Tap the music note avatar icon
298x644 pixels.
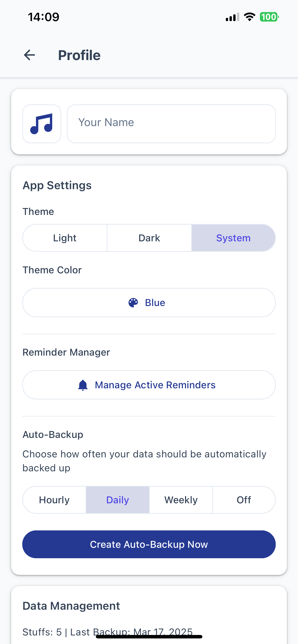tap(42, 124)
